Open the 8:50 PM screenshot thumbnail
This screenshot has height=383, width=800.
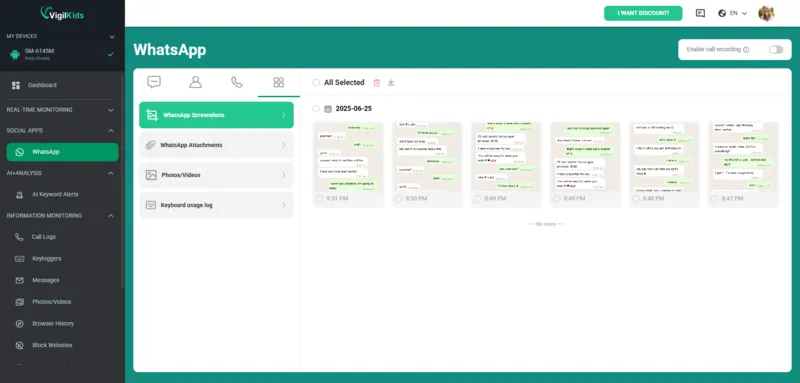click(x=427, y=157)
